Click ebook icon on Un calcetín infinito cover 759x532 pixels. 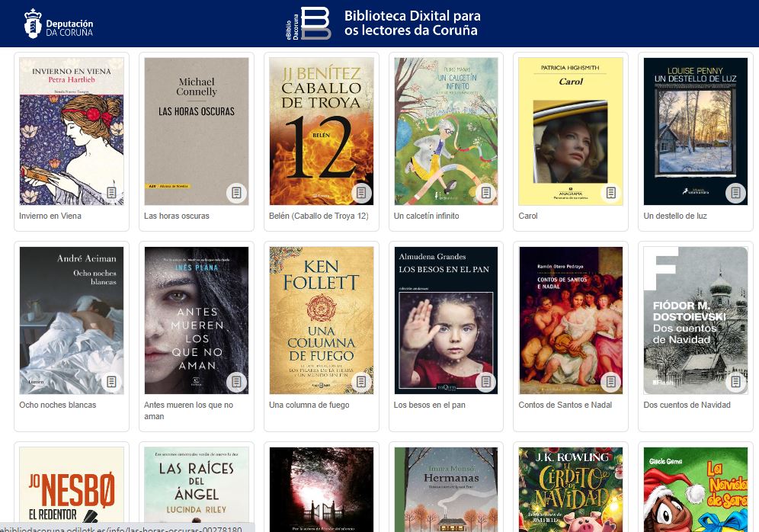(x=486, y=193)
